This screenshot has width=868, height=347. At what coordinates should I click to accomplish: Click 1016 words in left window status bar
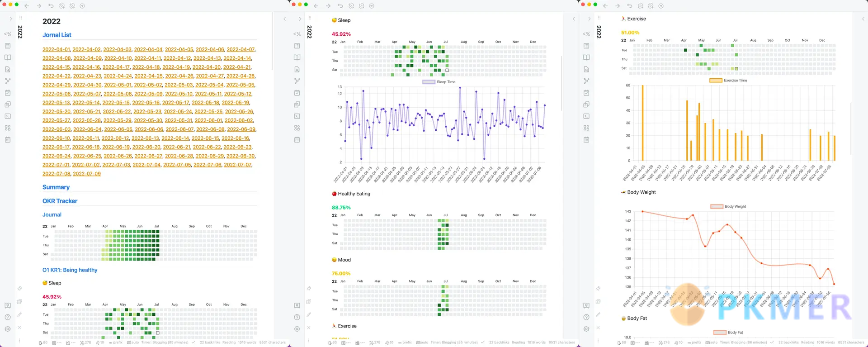[247, 342]
